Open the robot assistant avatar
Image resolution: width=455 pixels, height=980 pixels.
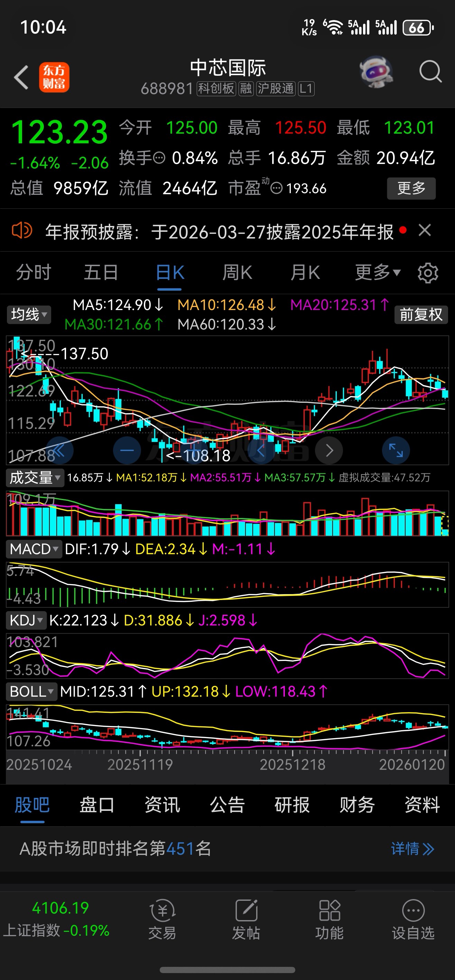point(376,72)
